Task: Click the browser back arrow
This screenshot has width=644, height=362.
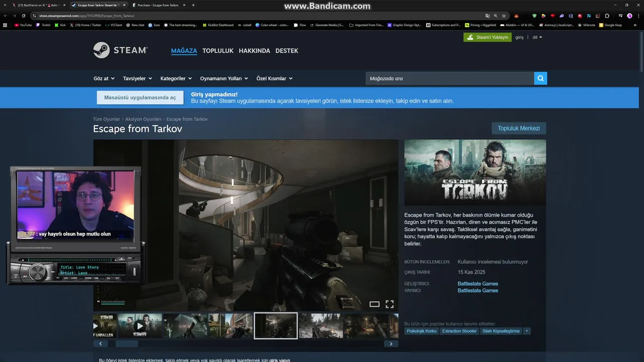Action: (6, 16)
